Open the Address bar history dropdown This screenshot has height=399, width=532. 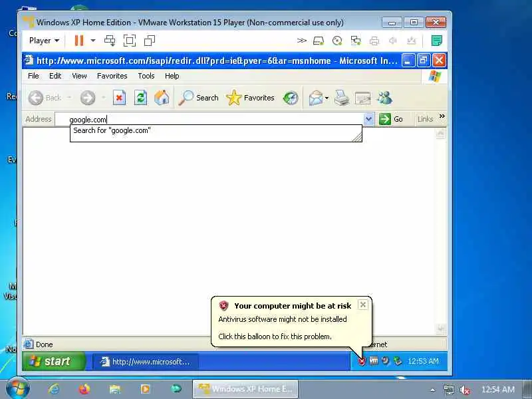click(x=369, y=120)
